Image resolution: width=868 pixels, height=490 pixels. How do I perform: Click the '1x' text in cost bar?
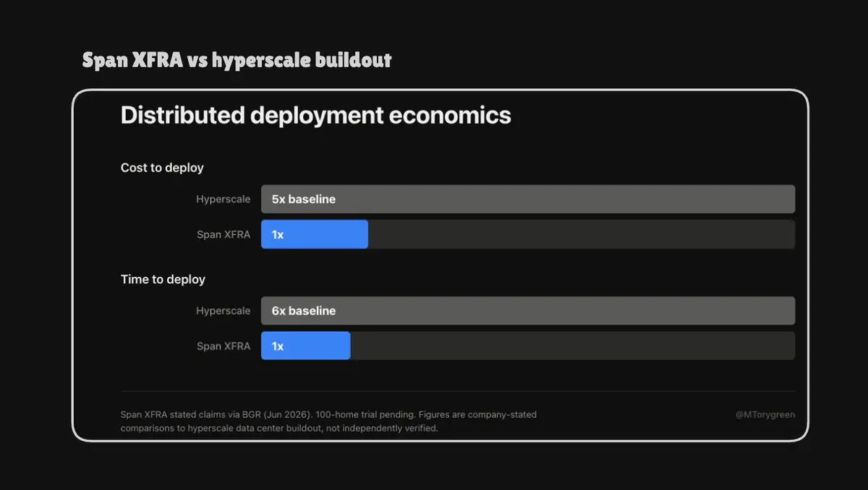(x=278, y=234)
